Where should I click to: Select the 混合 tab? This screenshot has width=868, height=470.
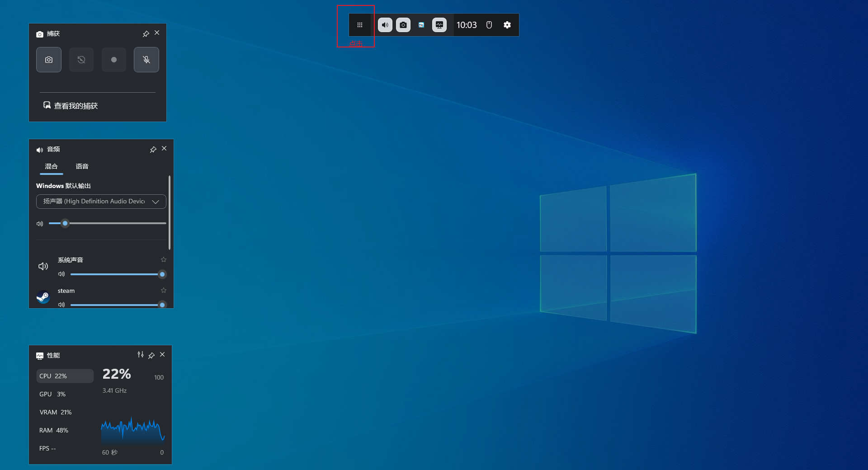point(51,166)
